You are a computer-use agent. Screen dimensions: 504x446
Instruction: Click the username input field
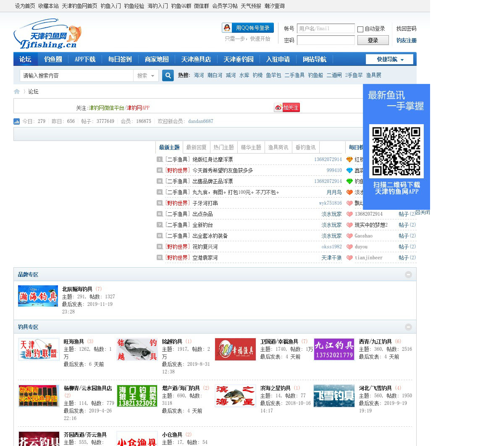(x=325, y=29)
